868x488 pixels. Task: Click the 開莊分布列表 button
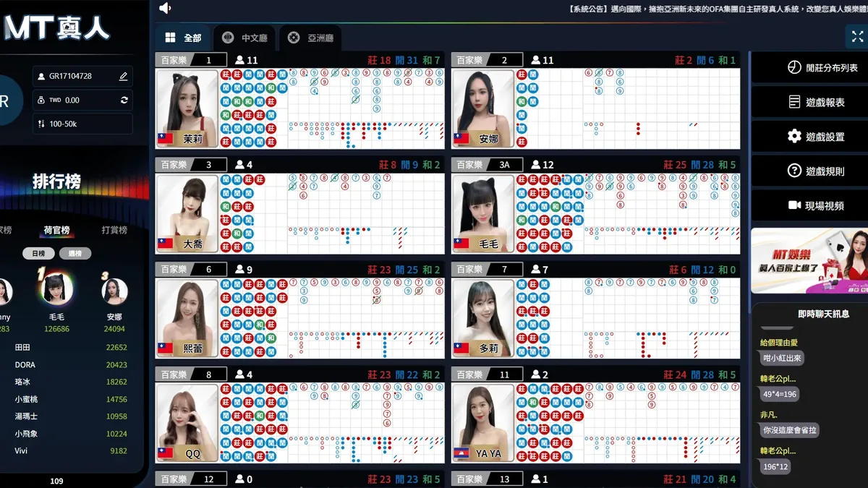809,67
